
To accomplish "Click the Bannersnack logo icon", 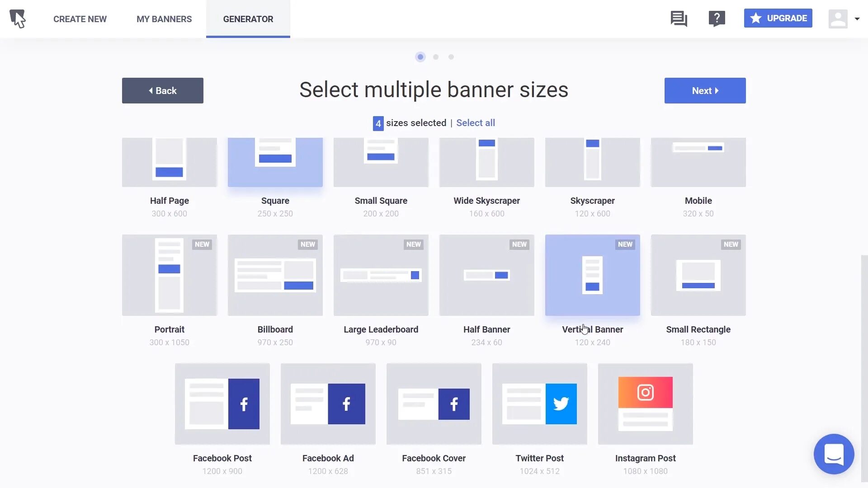I will pyautogui.click(x=18, y=19).
